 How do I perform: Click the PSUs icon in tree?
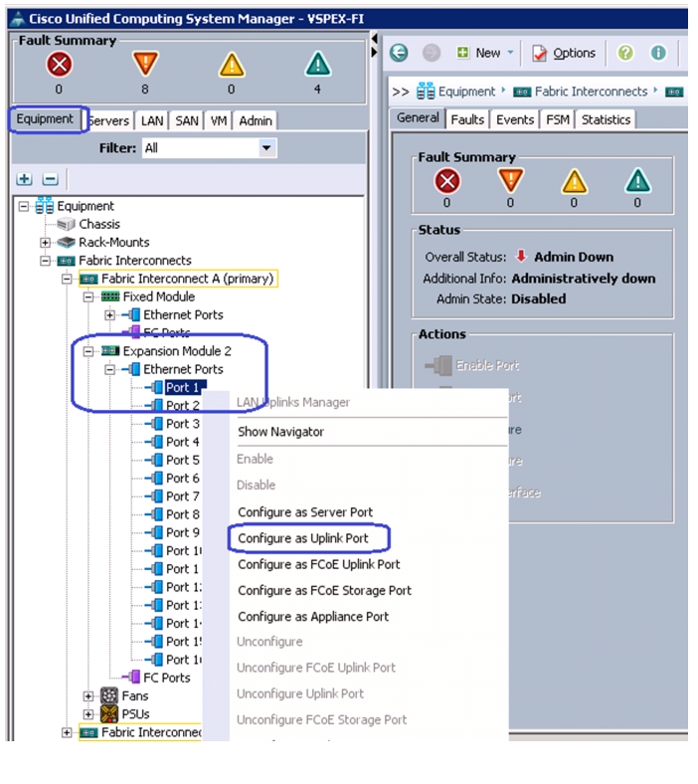[x=109, y=714]
